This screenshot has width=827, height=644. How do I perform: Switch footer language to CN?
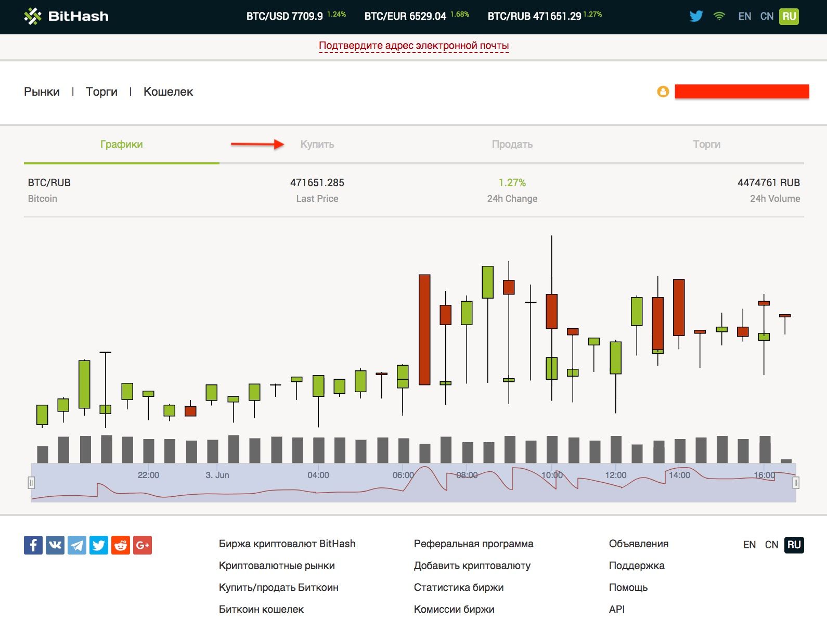[771, 545]
